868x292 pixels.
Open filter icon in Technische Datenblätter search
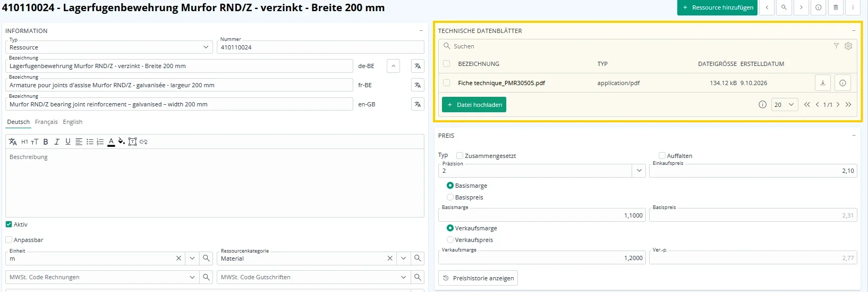point(836,46)
